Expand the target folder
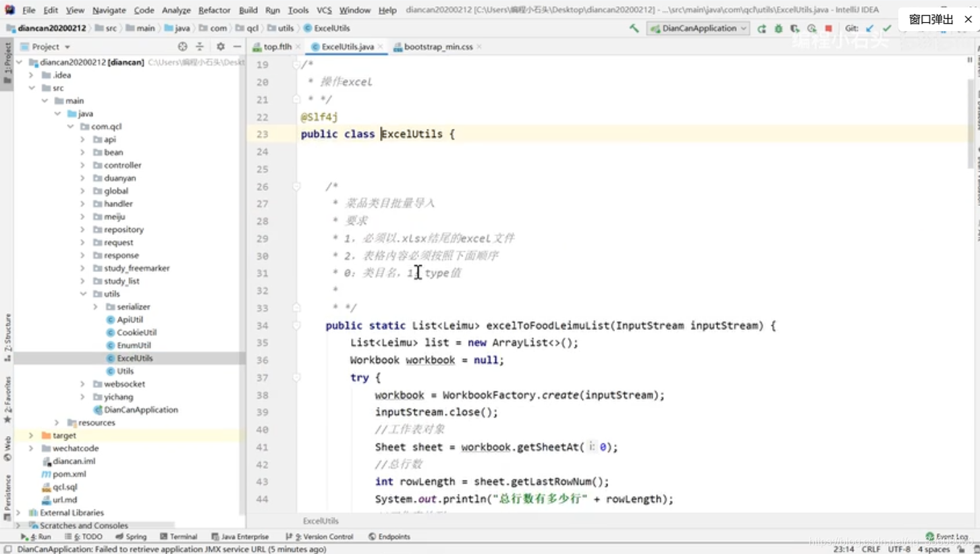The height and width of the screenshot is (554, 980). click(31, 435)
